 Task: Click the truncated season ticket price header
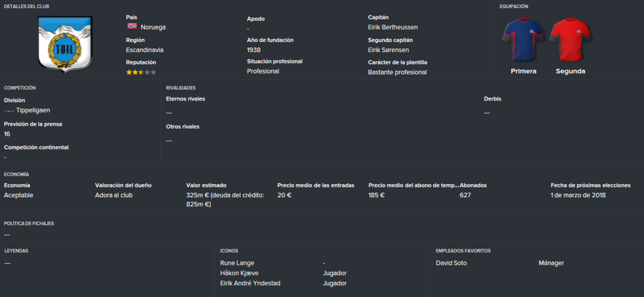coord(414,185)
